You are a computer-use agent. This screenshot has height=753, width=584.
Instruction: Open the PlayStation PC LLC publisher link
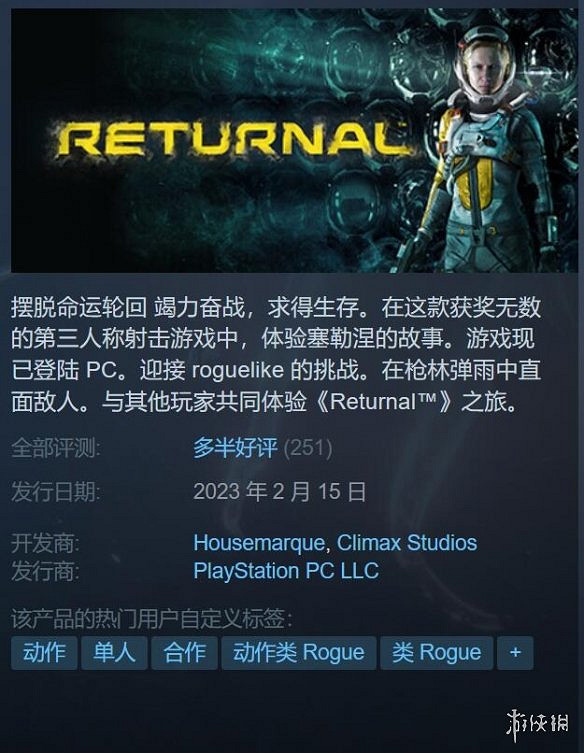(x=286, y=571)
